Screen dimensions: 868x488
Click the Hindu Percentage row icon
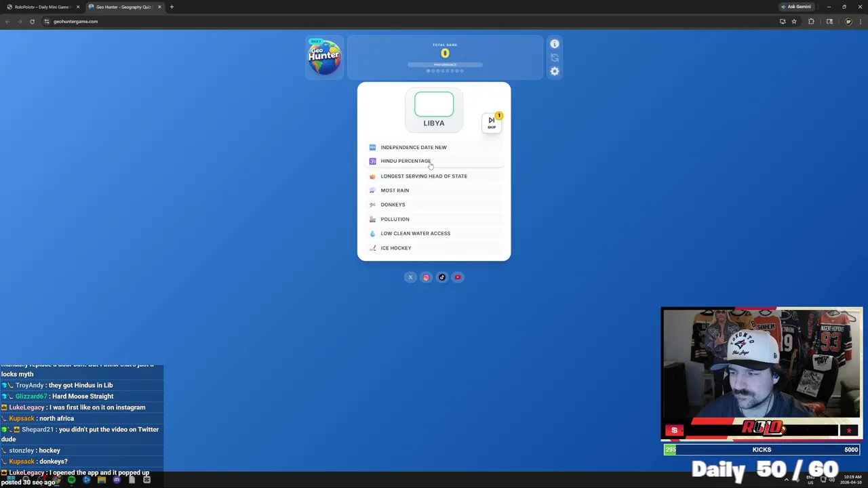click(372, 161)
